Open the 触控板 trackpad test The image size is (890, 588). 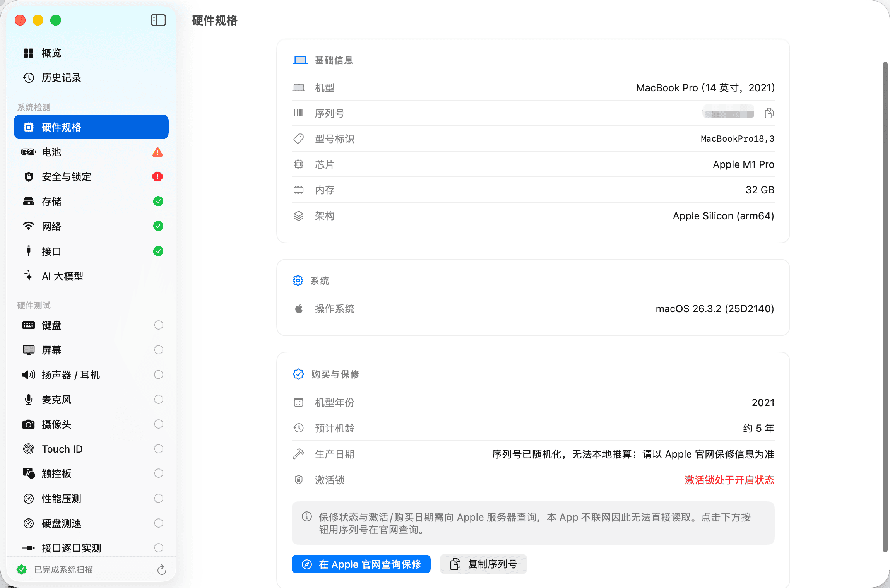91,473
